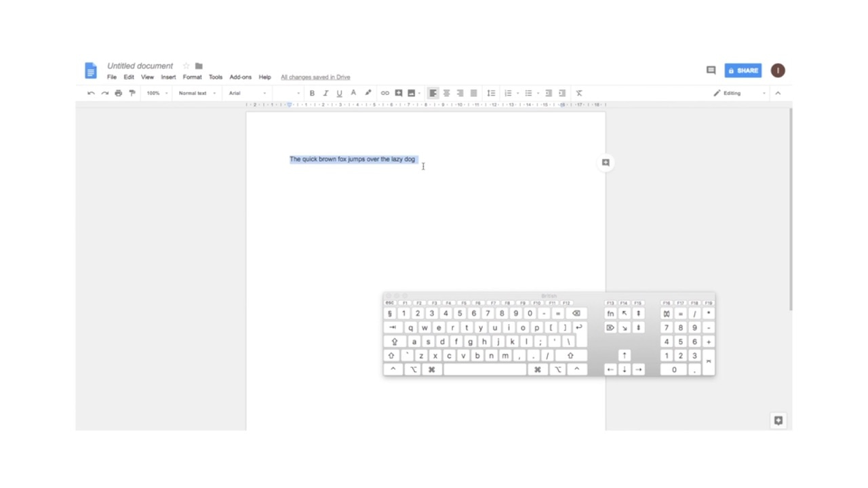Insert an image into the document
Image resolution: width=868 pixels, height=488 pixels.
pos(411,93)
